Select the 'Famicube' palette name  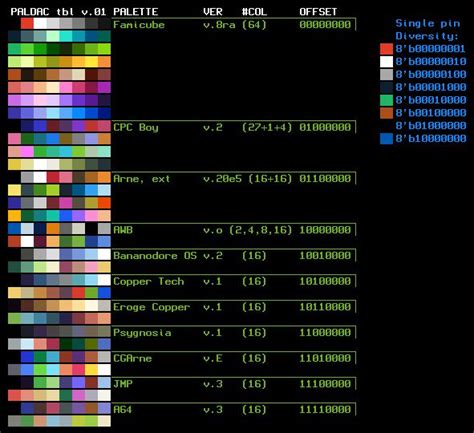click(139, 25)
